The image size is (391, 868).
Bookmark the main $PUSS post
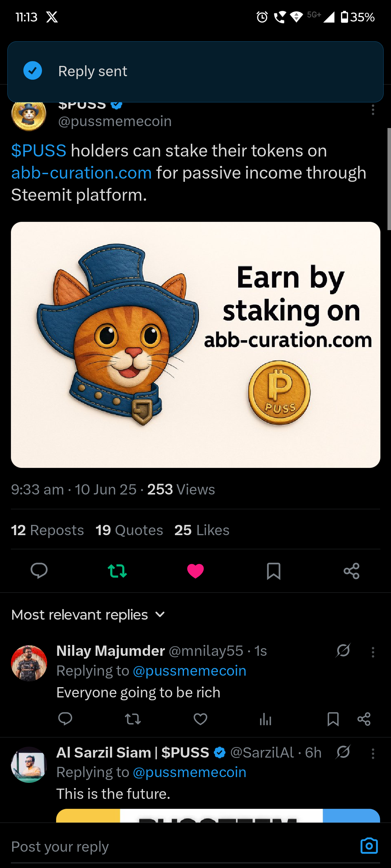(x=273, y=571)
